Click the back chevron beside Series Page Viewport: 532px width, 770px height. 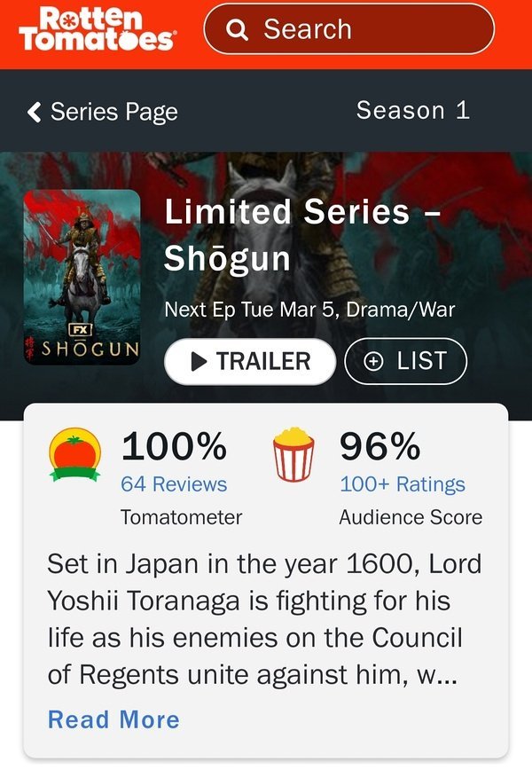click(x=35, y=112)
